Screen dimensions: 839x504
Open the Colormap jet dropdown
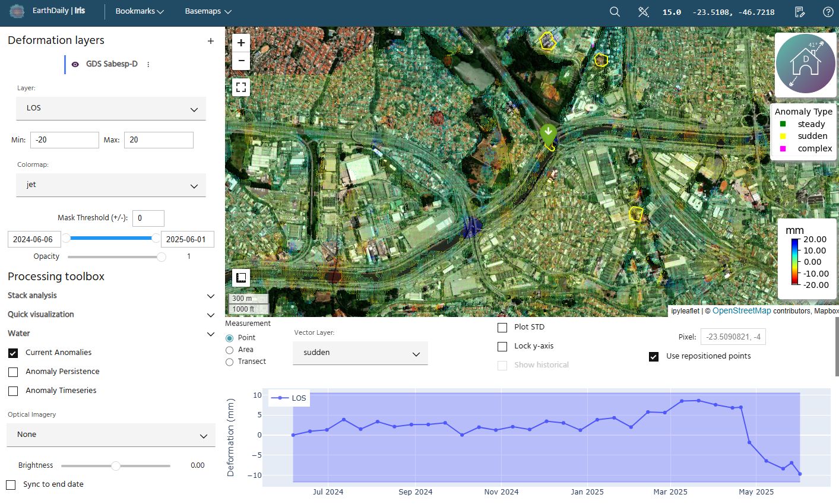pos(111,185)
